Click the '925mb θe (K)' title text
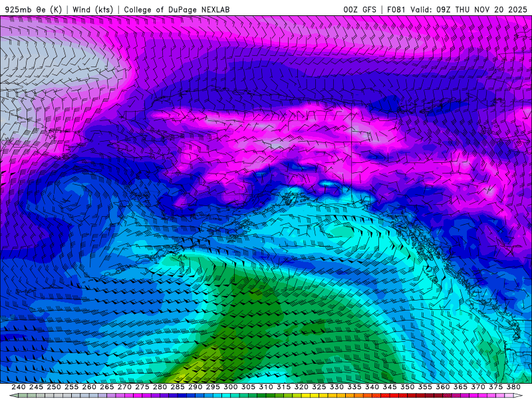Viewport: 532px width, 399px height. point(33,9)
